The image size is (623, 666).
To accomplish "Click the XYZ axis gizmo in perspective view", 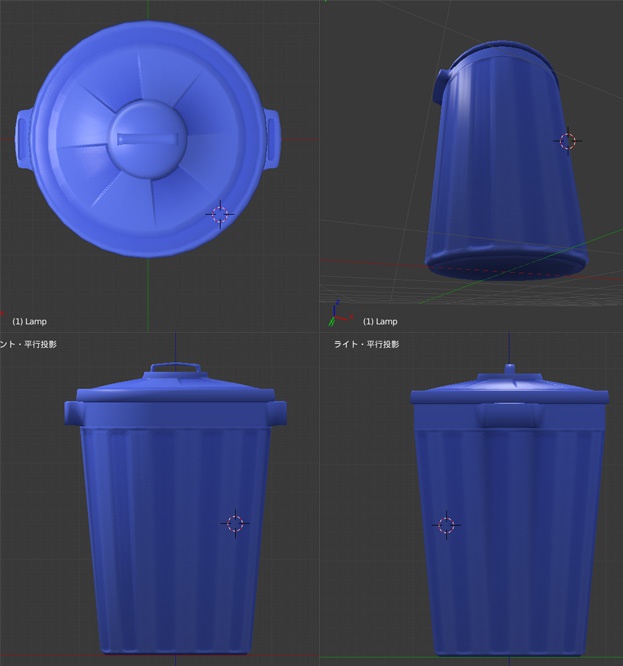I will (340, 313).
